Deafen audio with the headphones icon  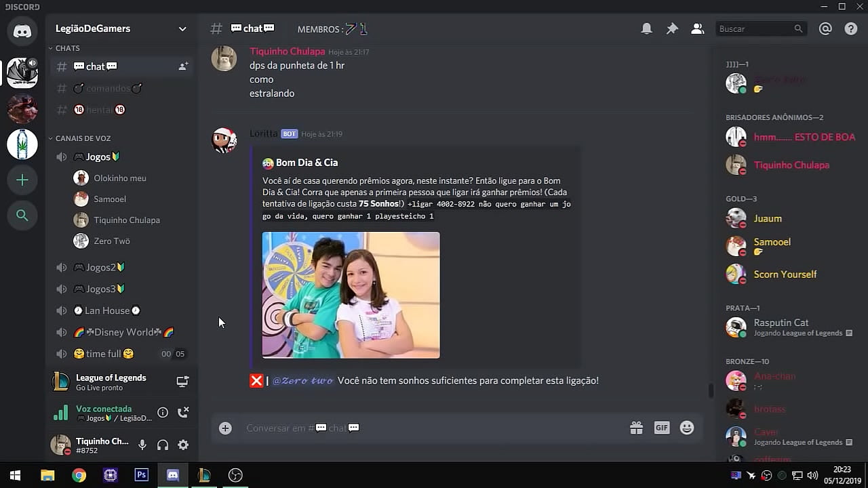(163, 445)
